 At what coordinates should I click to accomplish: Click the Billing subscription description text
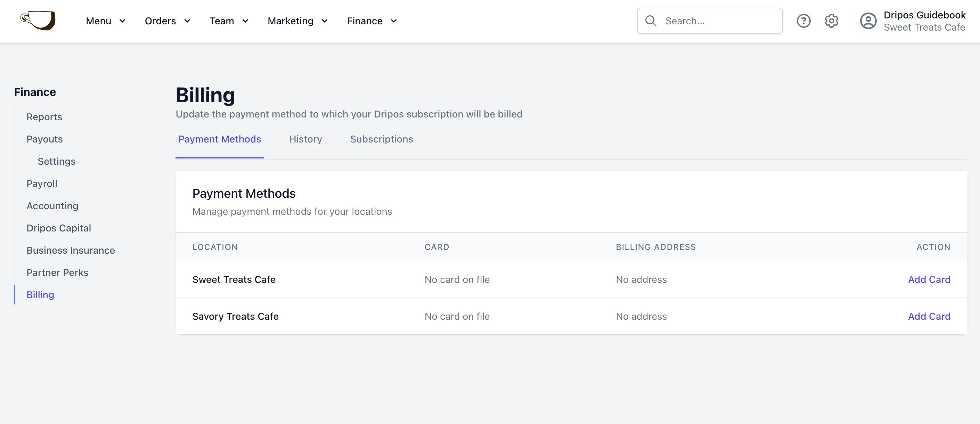pos(349,114)
